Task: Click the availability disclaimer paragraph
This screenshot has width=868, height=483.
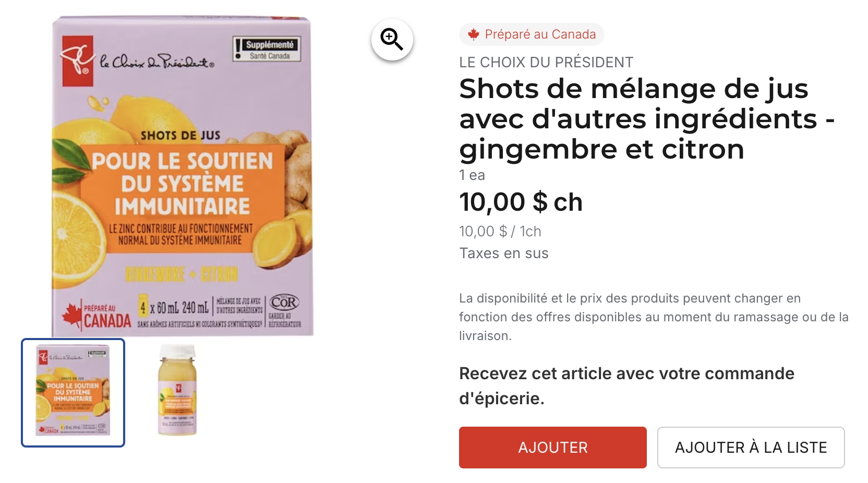Action: (654, 317)
